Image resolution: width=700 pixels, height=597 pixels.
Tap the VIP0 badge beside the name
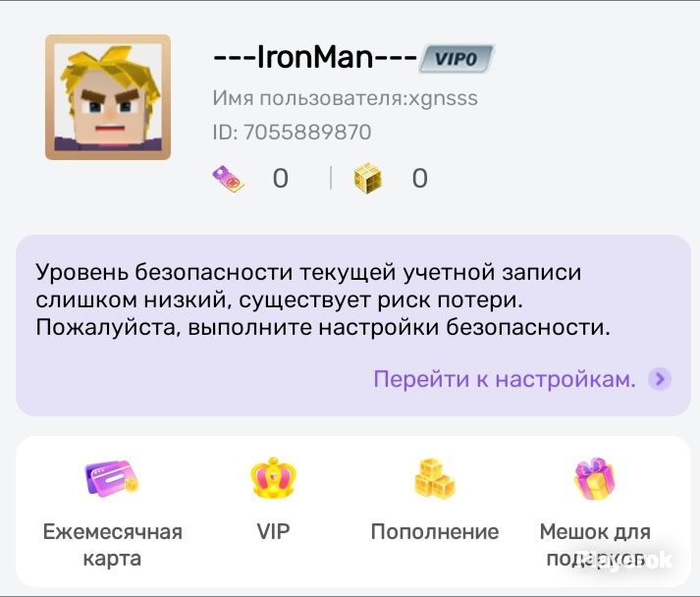[457, 59]
